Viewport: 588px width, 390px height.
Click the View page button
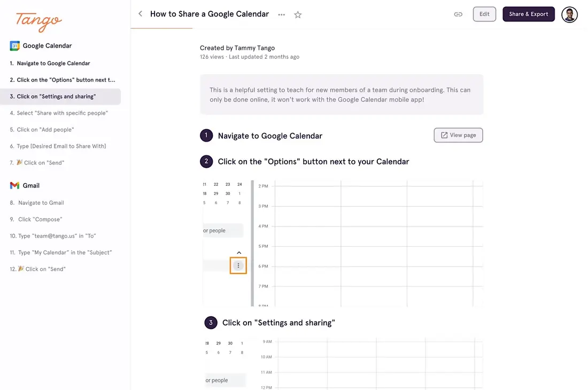point(458,135)
